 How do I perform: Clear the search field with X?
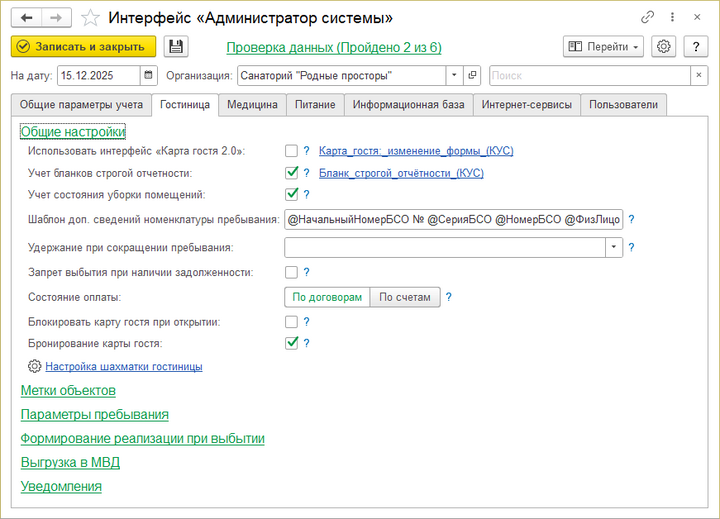coord(698,75)
